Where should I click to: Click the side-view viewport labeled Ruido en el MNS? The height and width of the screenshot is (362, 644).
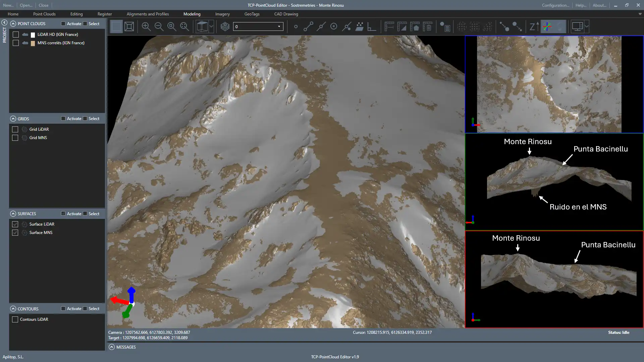[x=554, y=182]
